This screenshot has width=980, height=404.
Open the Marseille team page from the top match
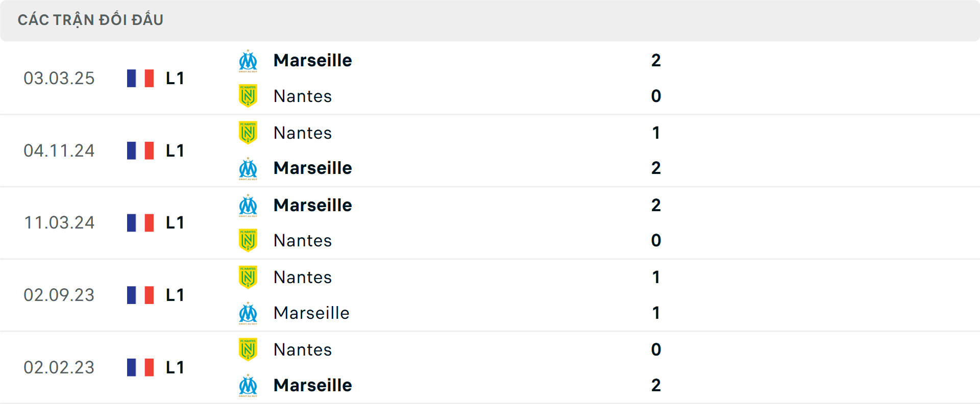point(312,60)
